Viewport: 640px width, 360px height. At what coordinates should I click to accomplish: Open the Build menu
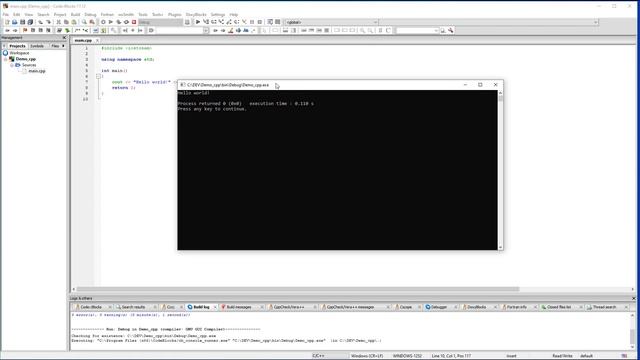(x=76, y=15)
